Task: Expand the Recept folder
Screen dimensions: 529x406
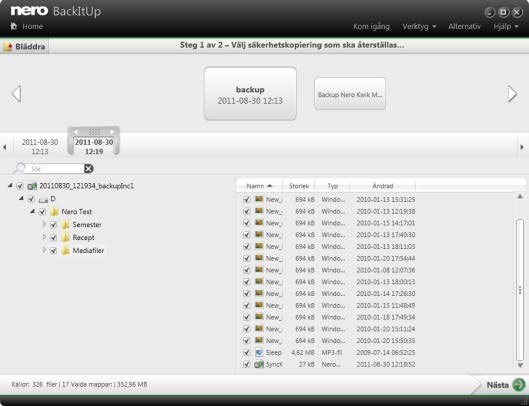Action: pyautogui.click(x=44, y=237)
